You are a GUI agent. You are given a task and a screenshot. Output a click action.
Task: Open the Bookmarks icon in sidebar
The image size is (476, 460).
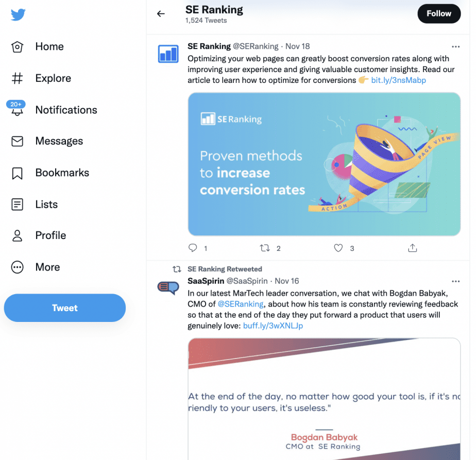(x=18, y=173)
